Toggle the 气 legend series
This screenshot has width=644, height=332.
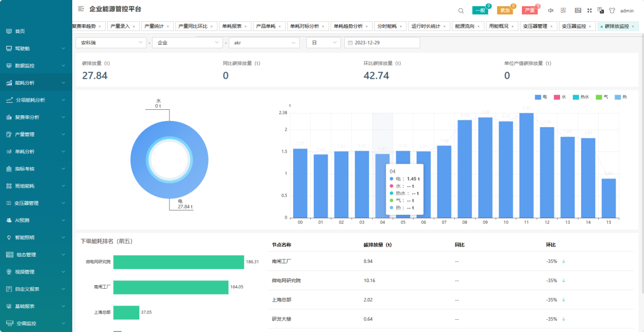[x=601, y=97]
